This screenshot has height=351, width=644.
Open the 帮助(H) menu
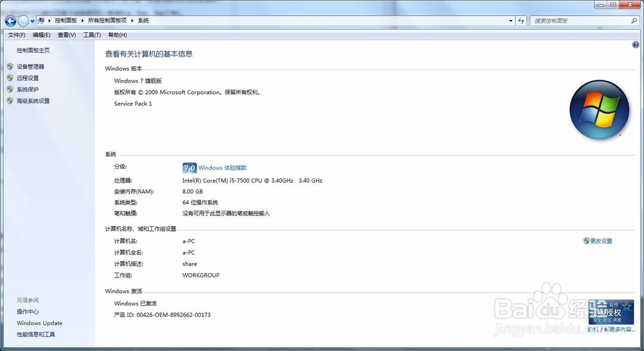pos(117,35)
